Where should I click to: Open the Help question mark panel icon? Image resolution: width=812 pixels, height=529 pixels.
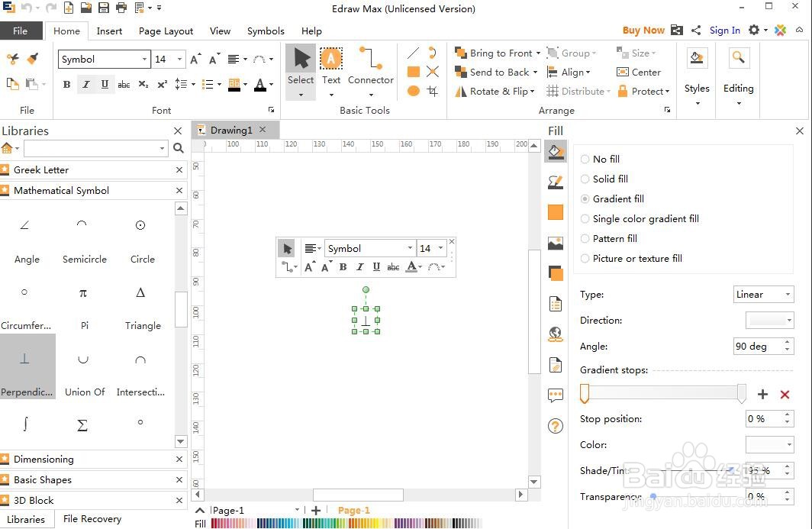point(555,426)
